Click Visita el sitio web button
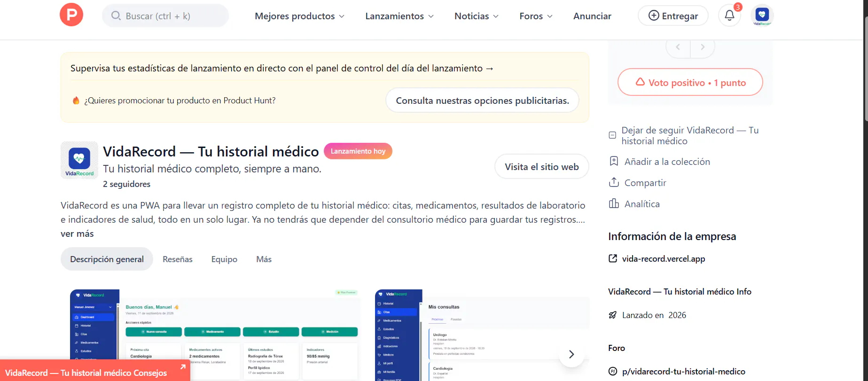Image resolution: width=868 pixels, height=381 pixels. click(541, 167)
